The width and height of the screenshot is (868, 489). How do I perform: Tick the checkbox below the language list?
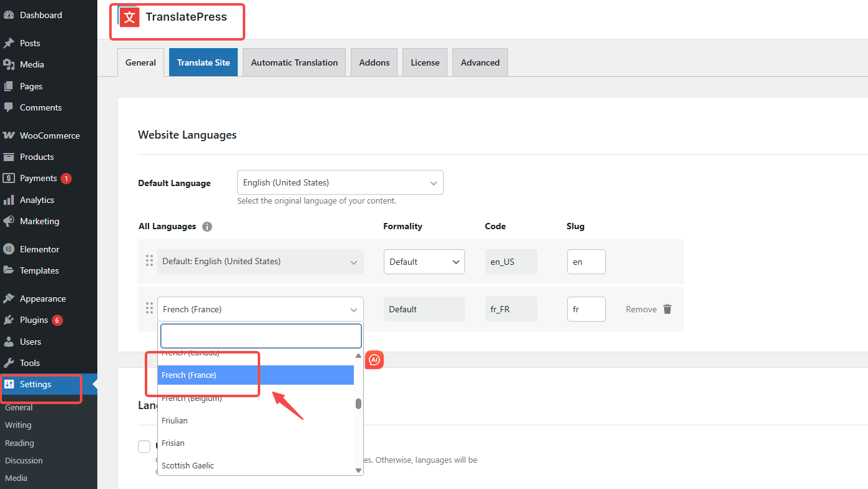pyautogui.click(x=144, y=446)
